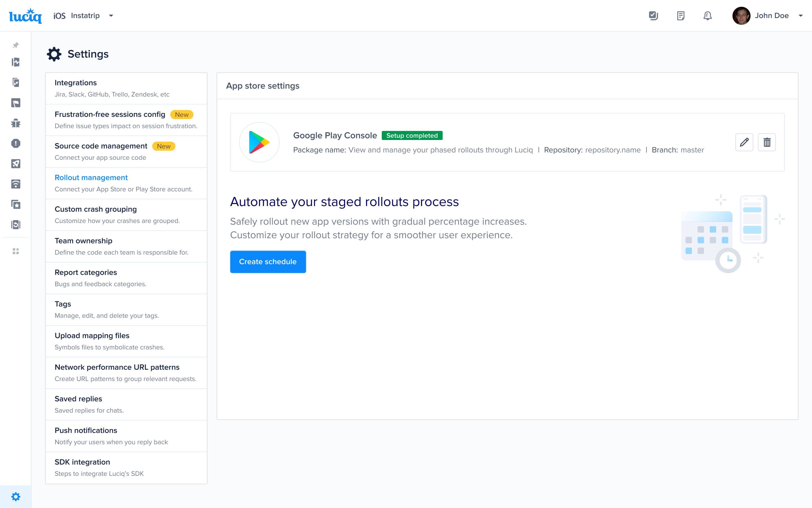Click the gear icon next to Settings title
The image size is (812, 508).
tap(54, 54)
